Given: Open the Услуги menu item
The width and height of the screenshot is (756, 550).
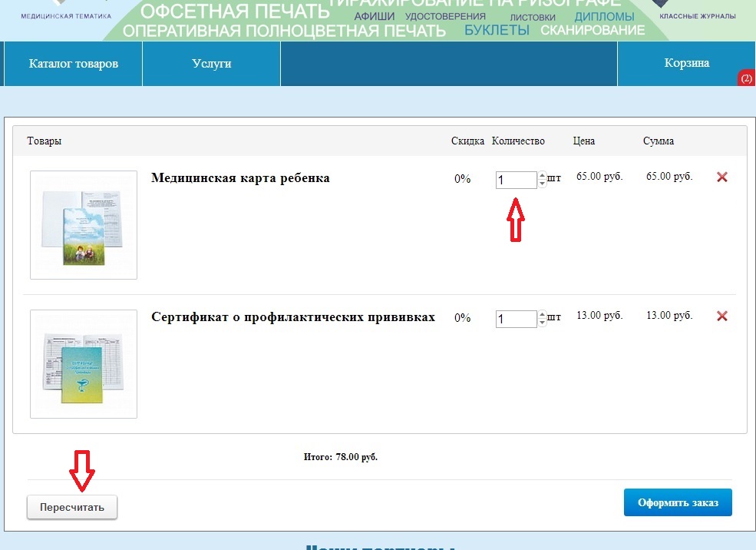Looking at the screenshot, I should click(212, 64).
